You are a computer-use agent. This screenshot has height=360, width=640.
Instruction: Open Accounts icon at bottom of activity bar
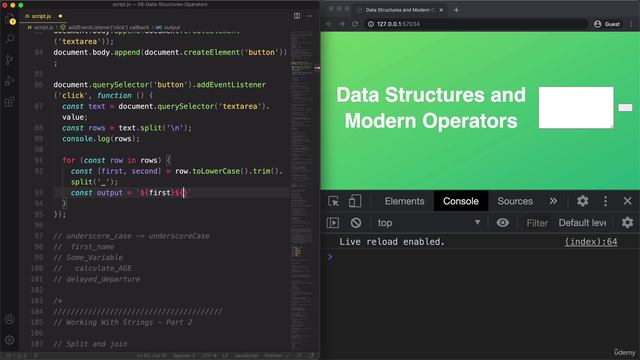[x=10, y=319]
